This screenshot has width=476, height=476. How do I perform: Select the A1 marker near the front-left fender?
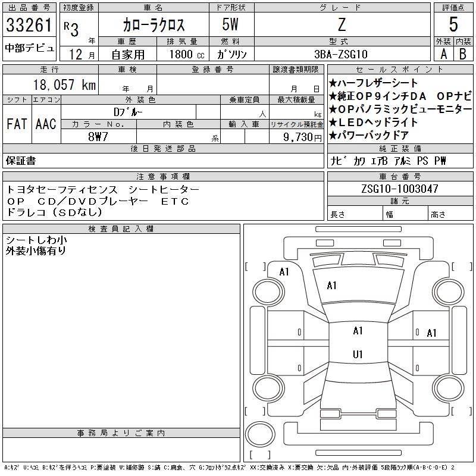point(284,272)
